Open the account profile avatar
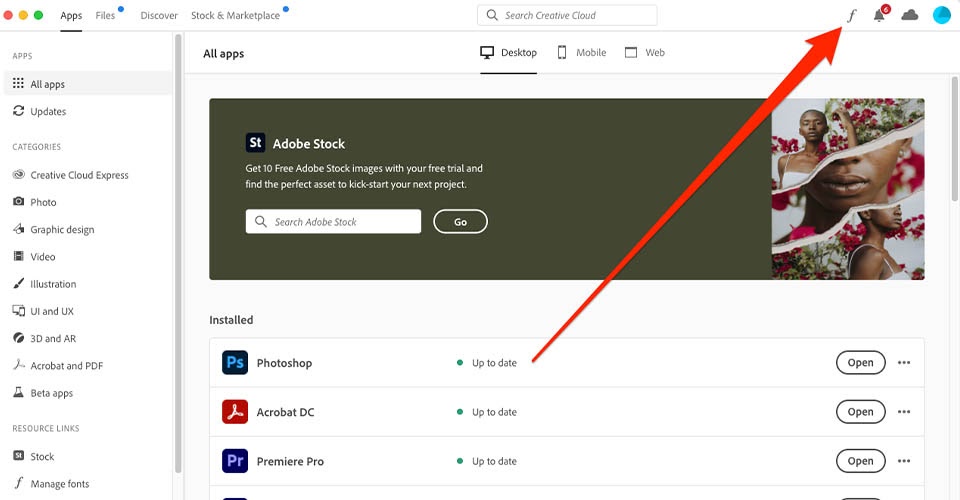This screenshot has height=500, width=960. pyautogui.click(x=942, y=15)
